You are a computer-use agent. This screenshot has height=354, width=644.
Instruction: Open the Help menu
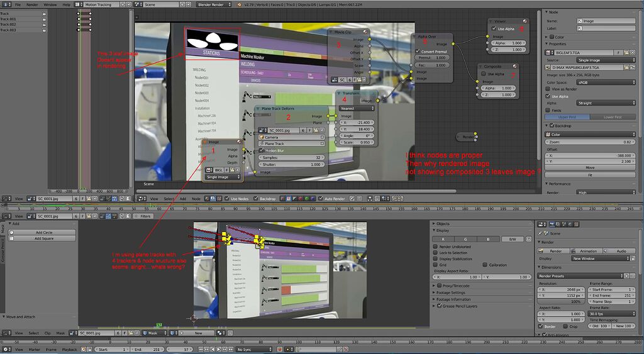tap(66, 4)
